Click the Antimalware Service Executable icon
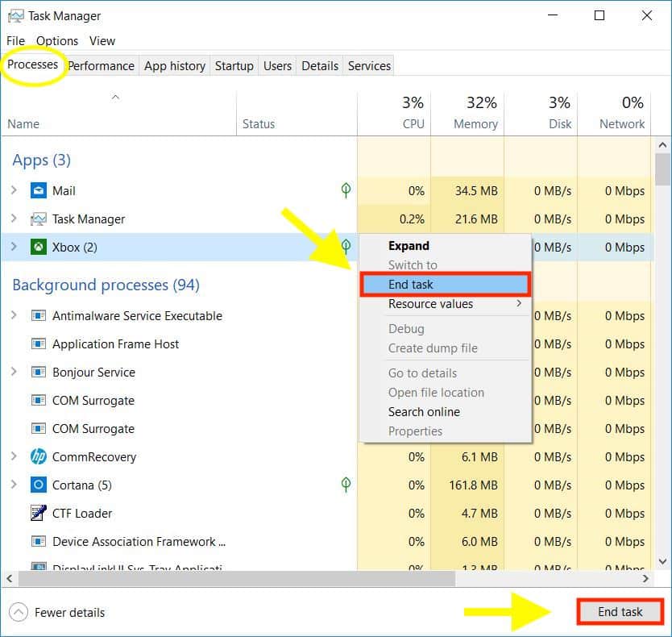This screenshot has width=672, height=637. (38, 315)
